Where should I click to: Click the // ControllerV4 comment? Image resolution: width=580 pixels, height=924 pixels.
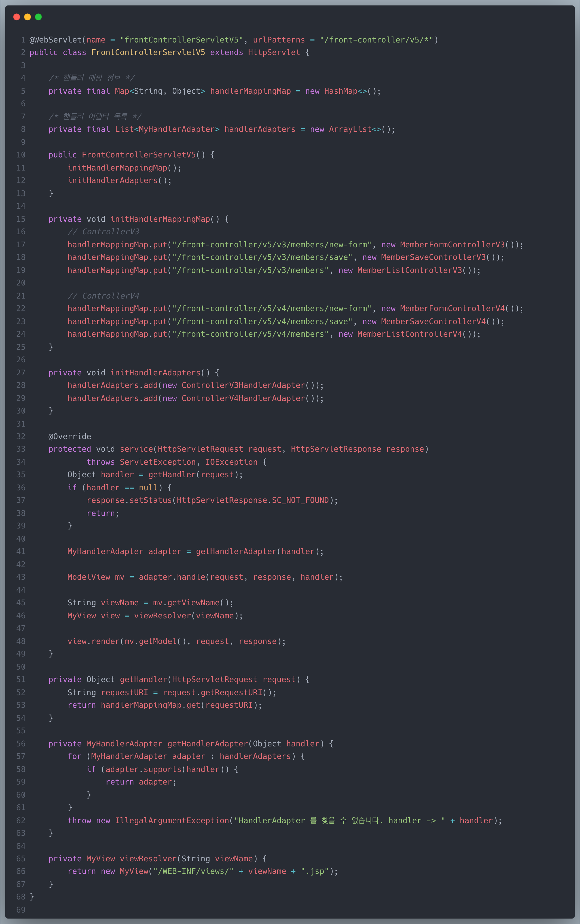103,296
